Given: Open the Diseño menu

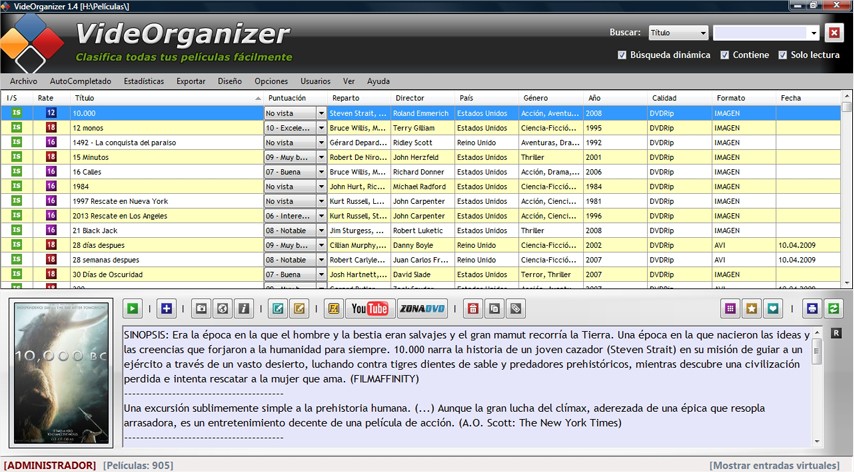Looking at the screenshot, I should point(230,81).
